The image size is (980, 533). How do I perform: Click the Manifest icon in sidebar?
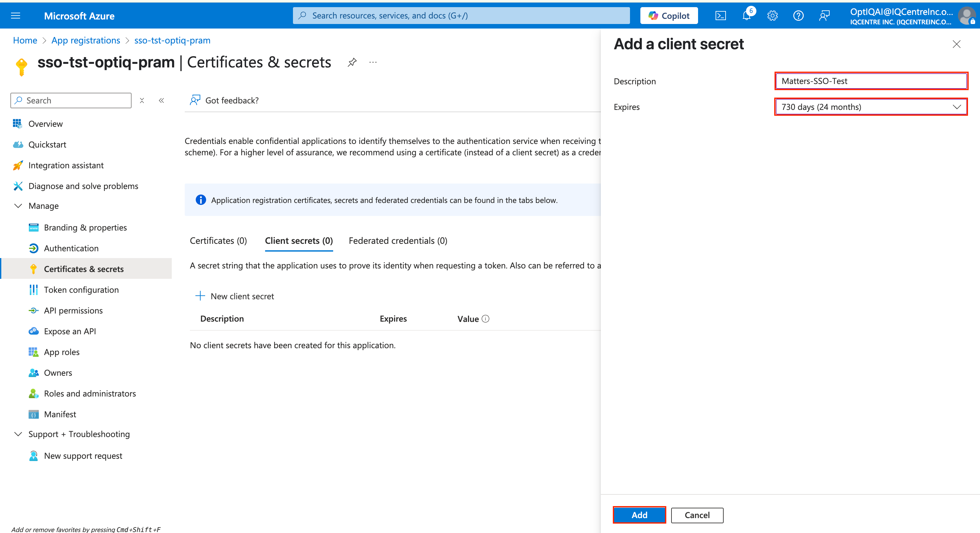tap(33, 414)
